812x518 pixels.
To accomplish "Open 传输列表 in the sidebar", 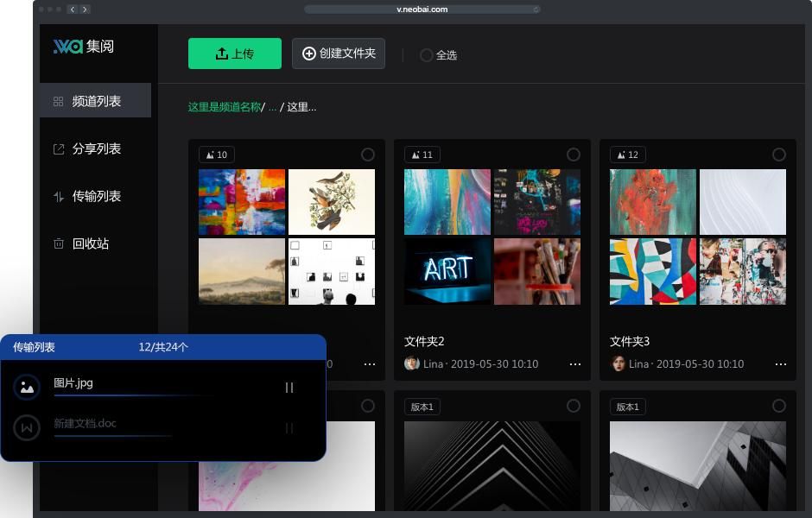I will (x=96, y=196).
